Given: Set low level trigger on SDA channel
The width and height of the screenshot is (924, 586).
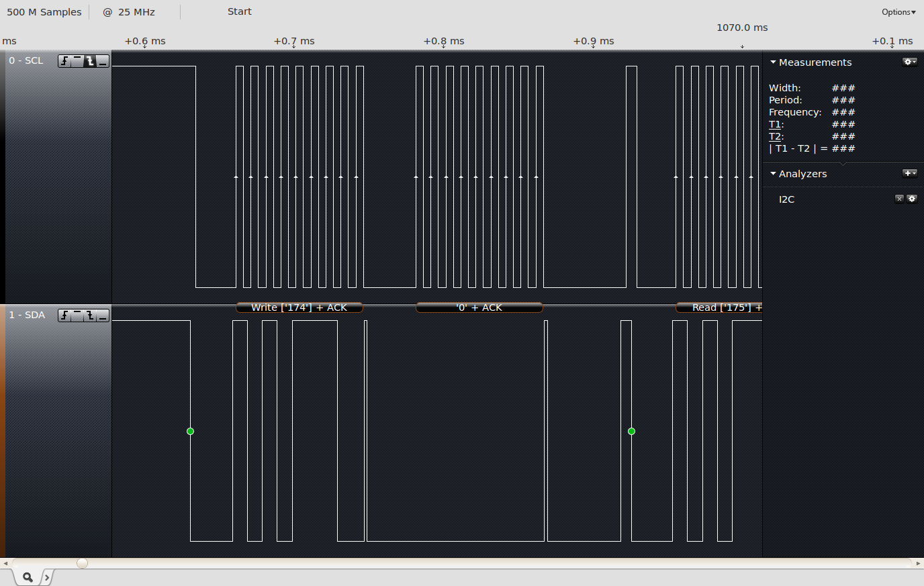Looking at the screenshot, I should point(103,315).
